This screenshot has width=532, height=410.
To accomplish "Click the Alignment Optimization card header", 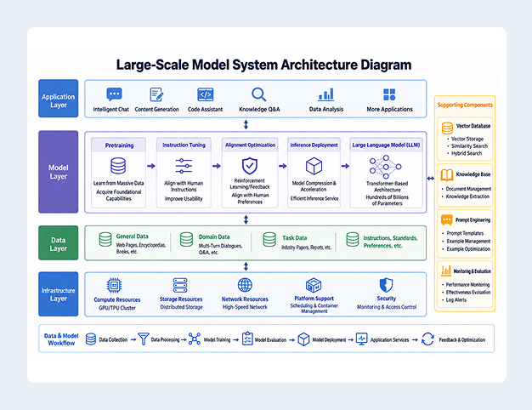I will [x=250, y=145].
